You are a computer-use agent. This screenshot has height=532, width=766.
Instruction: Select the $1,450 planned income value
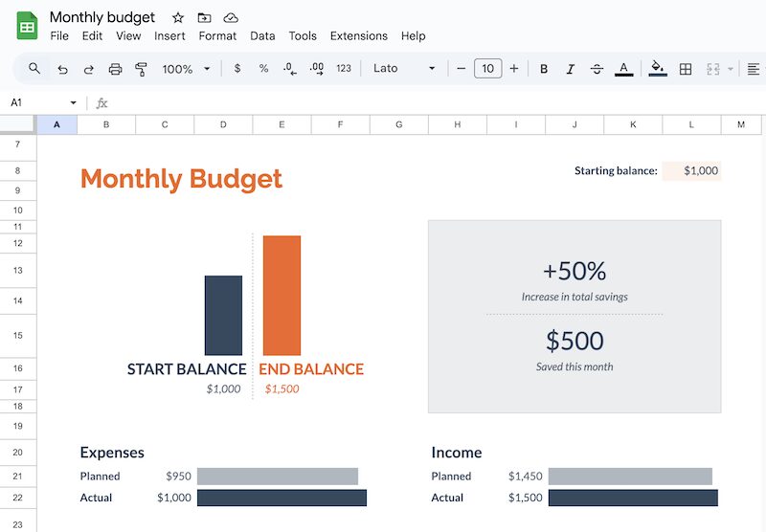(x=525, y=477)
